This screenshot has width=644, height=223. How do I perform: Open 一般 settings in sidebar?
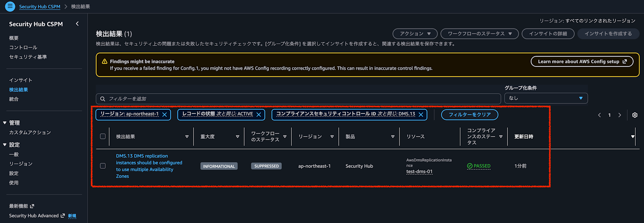[14, 154]
